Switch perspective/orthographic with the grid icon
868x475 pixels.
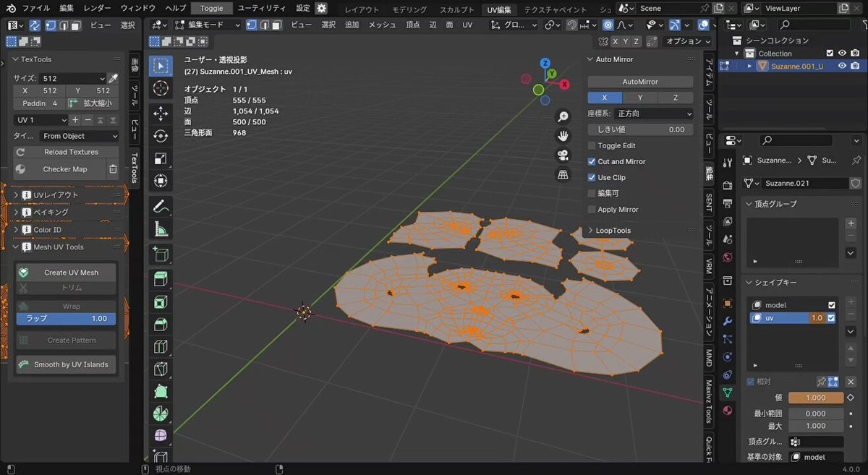click(x=563, y=174)
